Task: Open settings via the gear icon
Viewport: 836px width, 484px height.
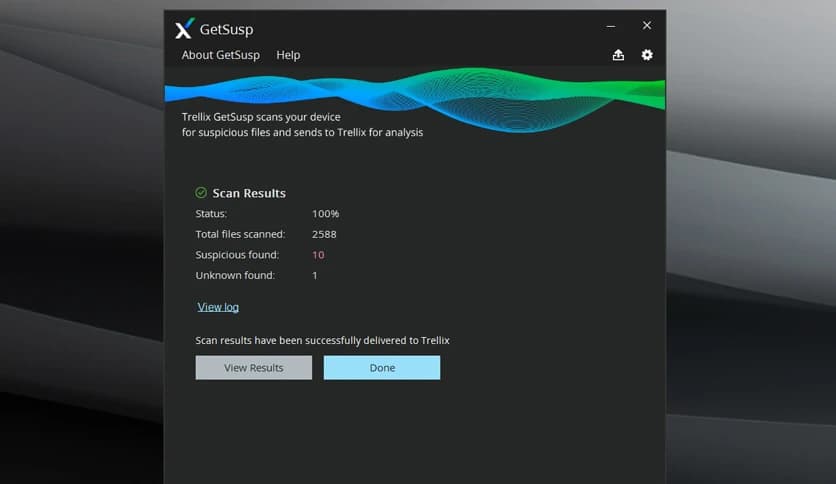Action: [647, 55]
